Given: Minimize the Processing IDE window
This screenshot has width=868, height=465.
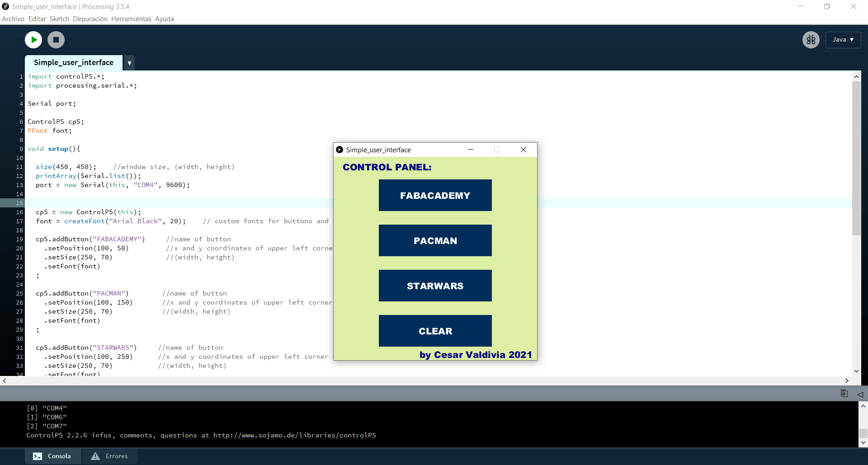Looking at the screenshot, I should pyautogui.click(x=801, y=6).
